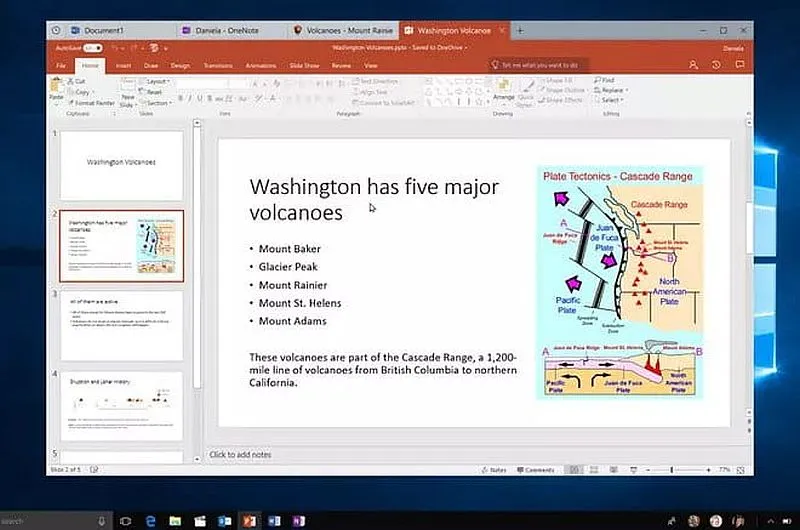Select Normal view button in status bar
The width and height of the screenshot is (800, 530).
click(574, 470)
